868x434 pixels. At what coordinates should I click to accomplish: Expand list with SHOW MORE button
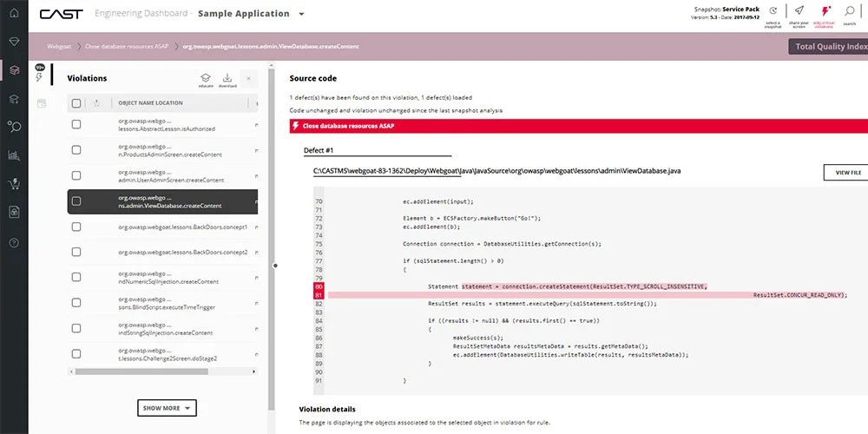pos(167,408)
